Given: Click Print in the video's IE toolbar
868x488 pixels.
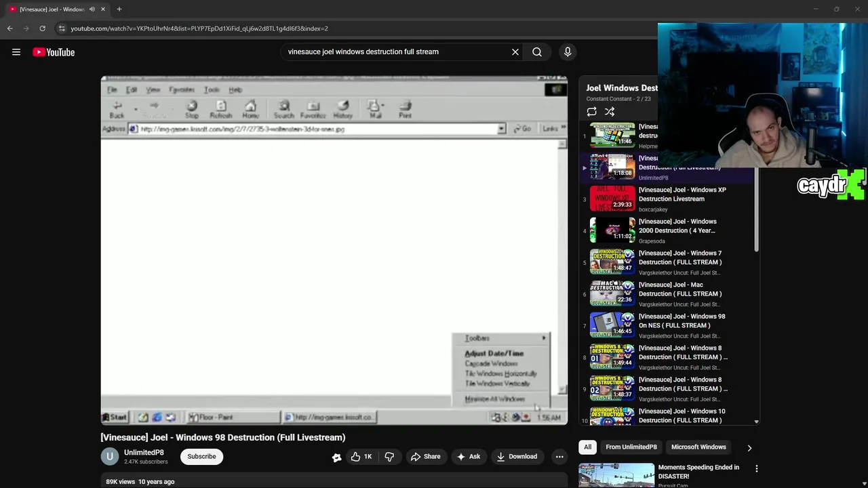Looking at the screenshot, I should pos(406,109).
